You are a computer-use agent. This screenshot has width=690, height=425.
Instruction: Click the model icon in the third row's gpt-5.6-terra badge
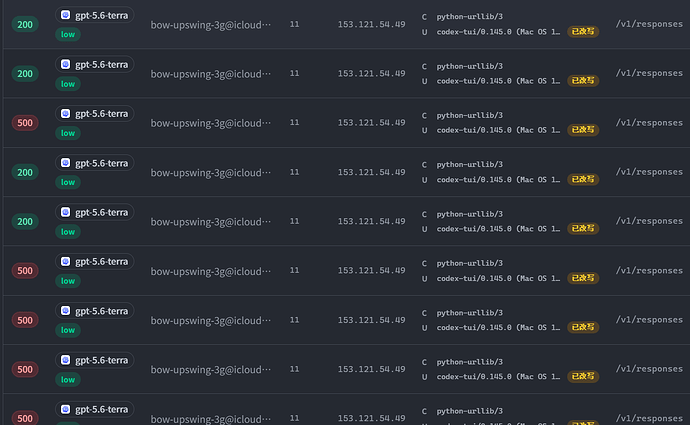(x=66, y=114)
